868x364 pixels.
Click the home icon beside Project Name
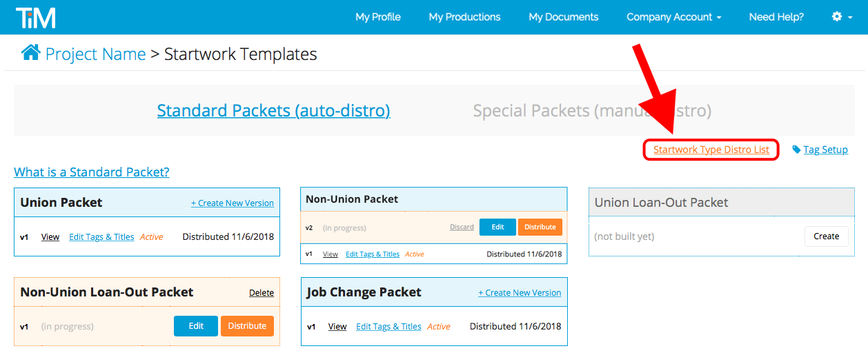coord(30,52)
